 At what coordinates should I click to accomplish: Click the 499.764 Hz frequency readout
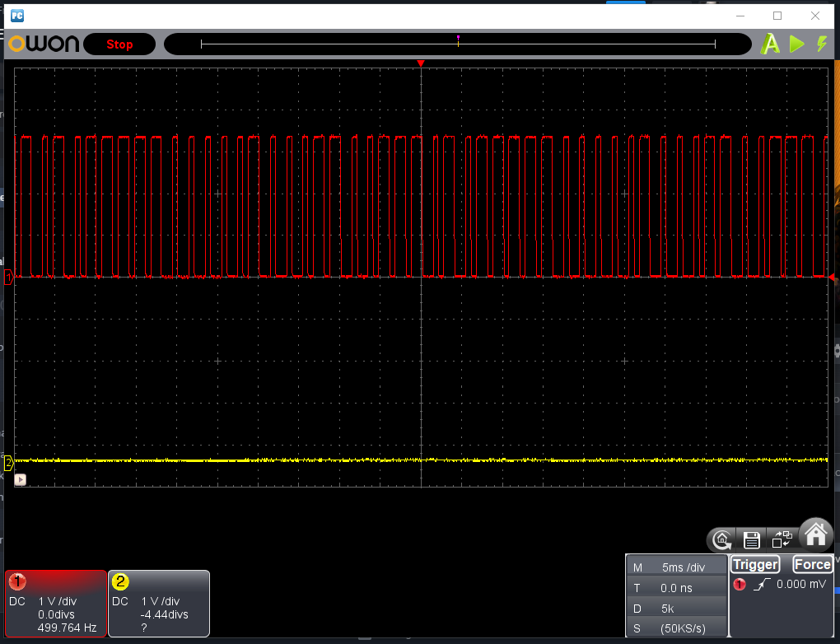click(x=67, y=628)
